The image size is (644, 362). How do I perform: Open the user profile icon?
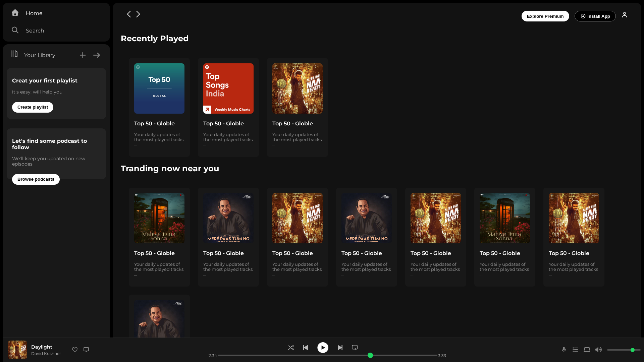tap(625, 15)
